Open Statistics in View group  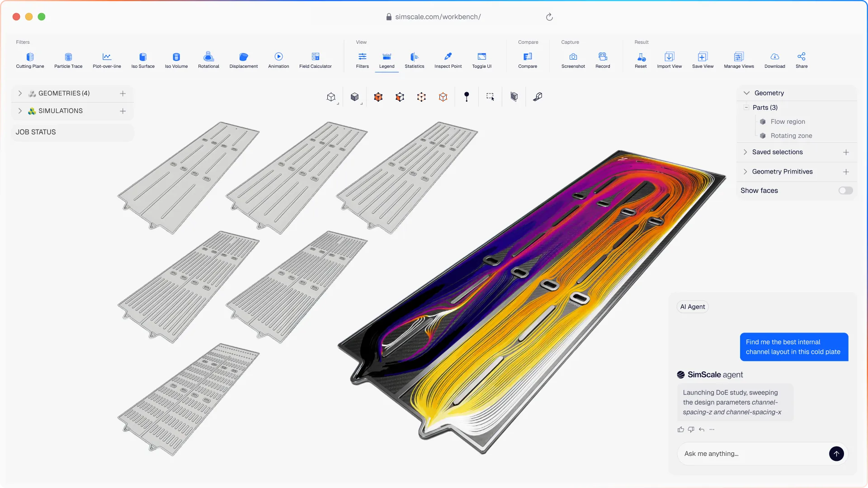(x=415, y=60)
